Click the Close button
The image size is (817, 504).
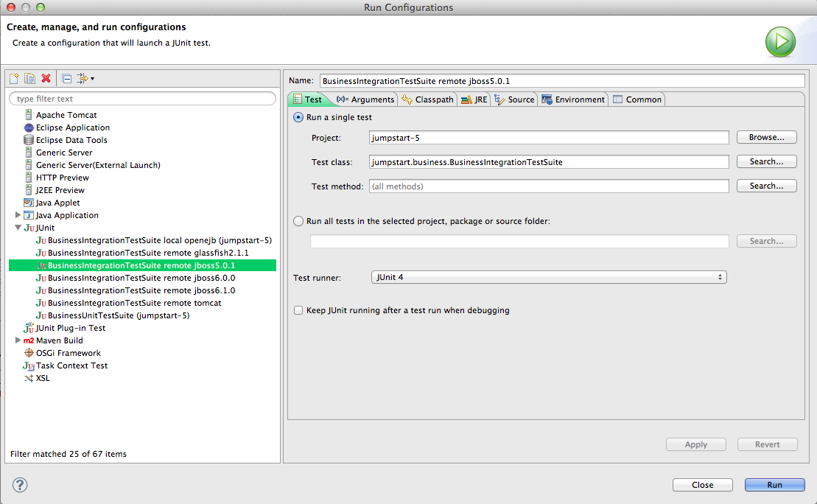point(702,485)
